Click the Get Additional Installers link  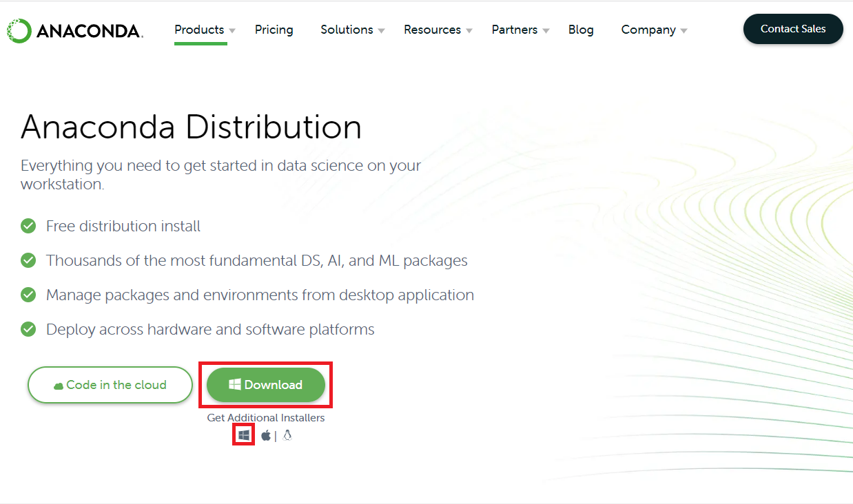pyautogui.click(x=266, y=418)
